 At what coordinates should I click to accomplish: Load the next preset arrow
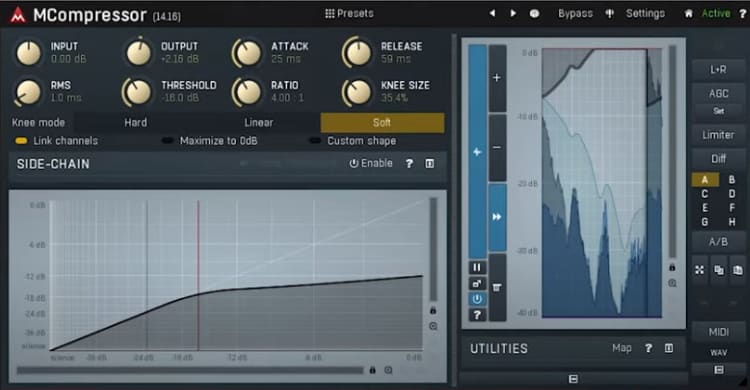click(513, 13)
